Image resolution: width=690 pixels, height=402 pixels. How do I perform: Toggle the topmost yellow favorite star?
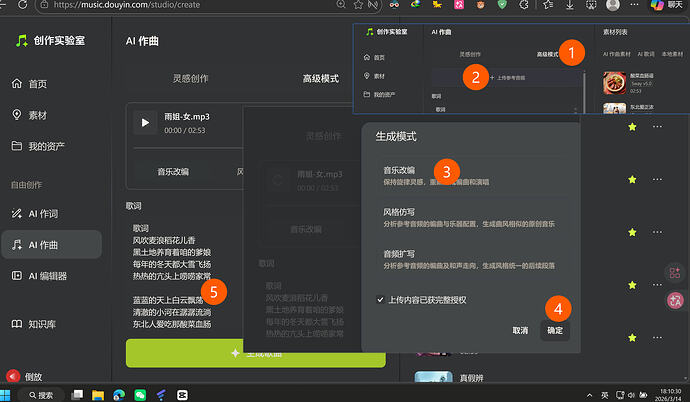632,127
